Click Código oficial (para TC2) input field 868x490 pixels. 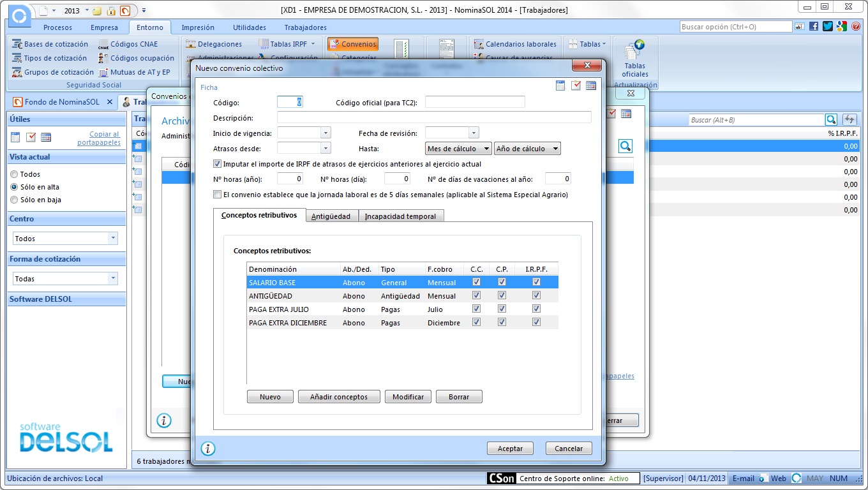(475, 102)
